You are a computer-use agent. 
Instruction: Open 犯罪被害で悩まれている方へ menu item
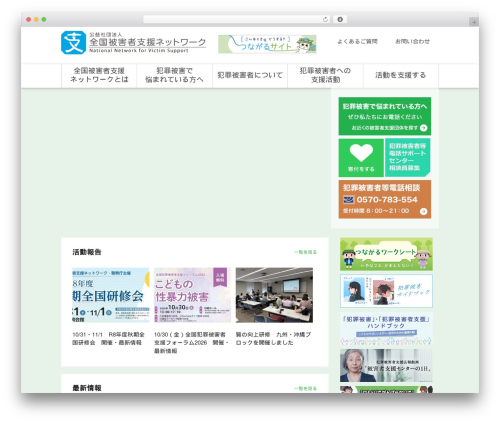coord(174,75)
